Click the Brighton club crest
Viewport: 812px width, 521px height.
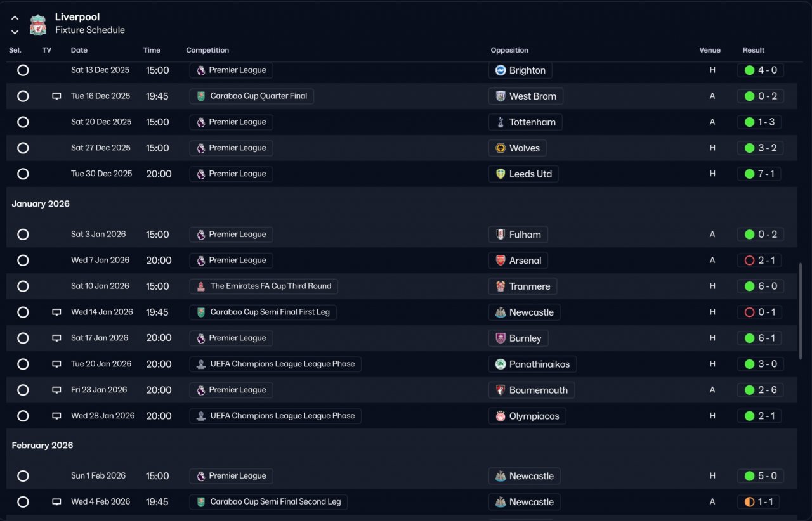[501, 70]
